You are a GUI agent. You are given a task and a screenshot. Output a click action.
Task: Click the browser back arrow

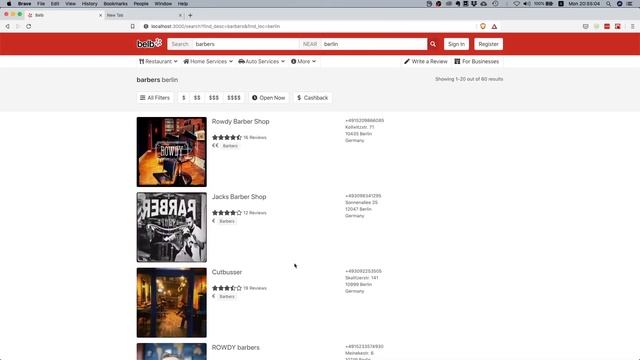coord(7,26)
